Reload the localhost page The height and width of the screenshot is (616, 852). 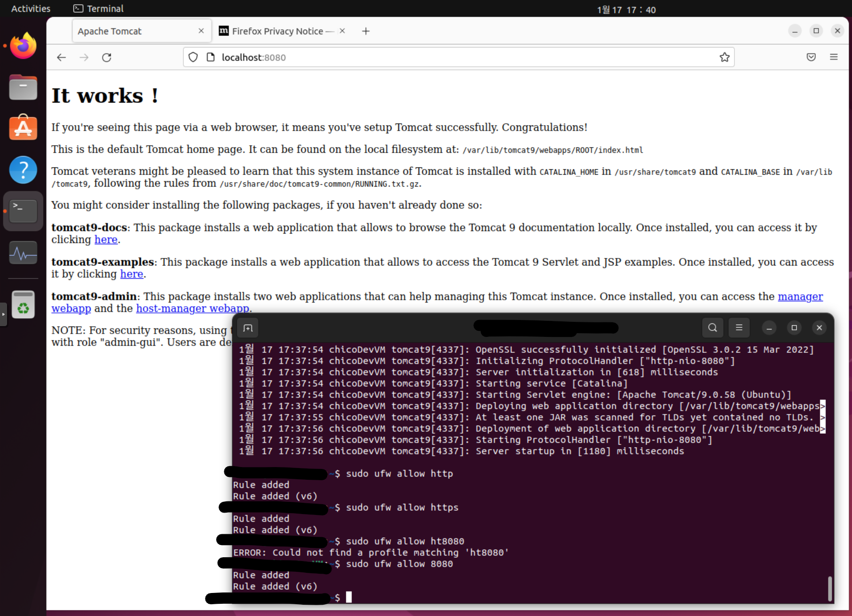[107, 57]
